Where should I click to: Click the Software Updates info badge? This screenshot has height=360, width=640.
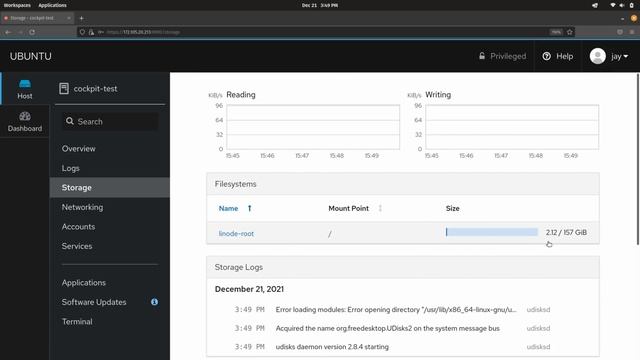point(154,302)
